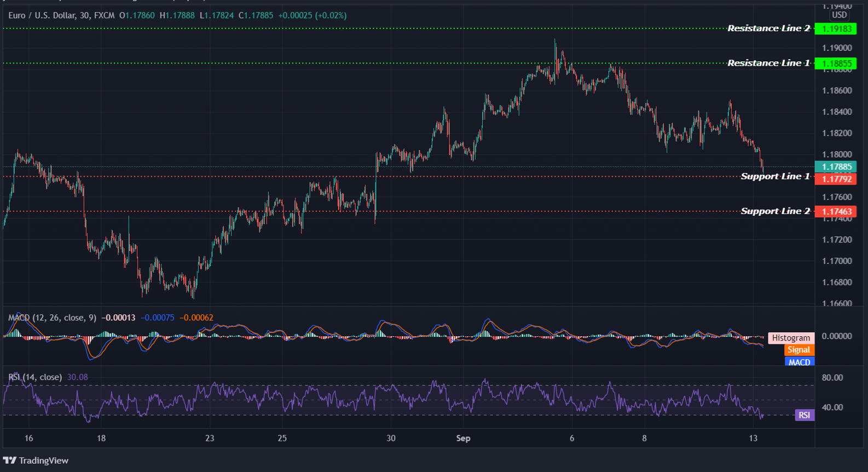The width and height of the screenshot is (868, 472).
Task: Click date 25 on the time axis
Action: (x=282, y=438)
